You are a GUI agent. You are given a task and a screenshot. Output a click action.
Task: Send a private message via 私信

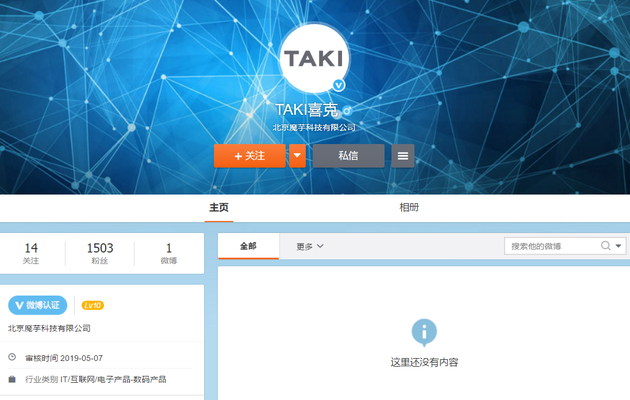pyautogui.click(x=348, y=155)
